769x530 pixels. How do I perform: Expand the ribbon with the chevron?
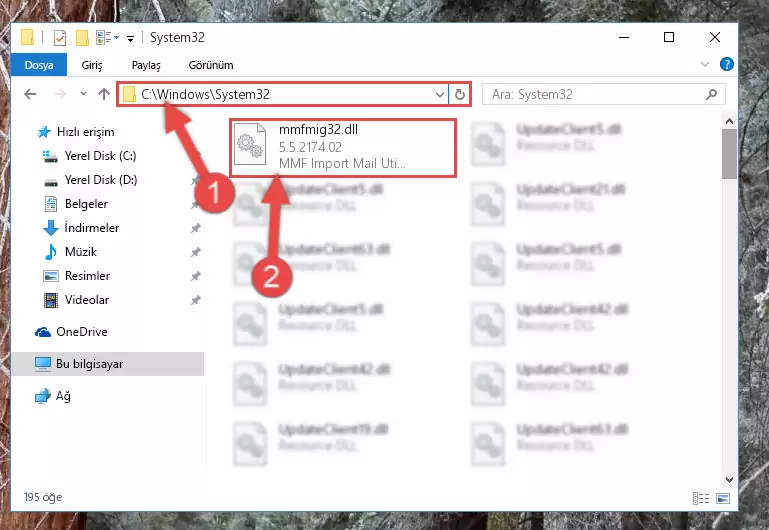pos(705,64)
